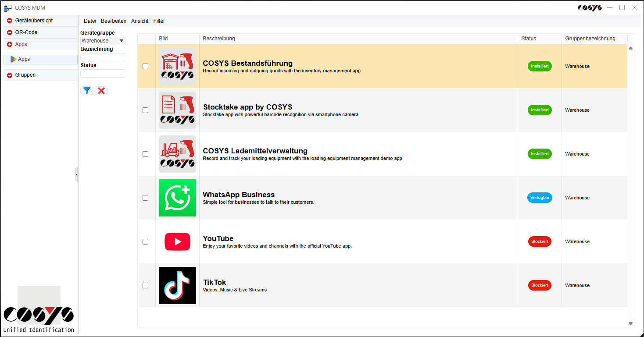Open the Datei menu

[x=90, y=21]
